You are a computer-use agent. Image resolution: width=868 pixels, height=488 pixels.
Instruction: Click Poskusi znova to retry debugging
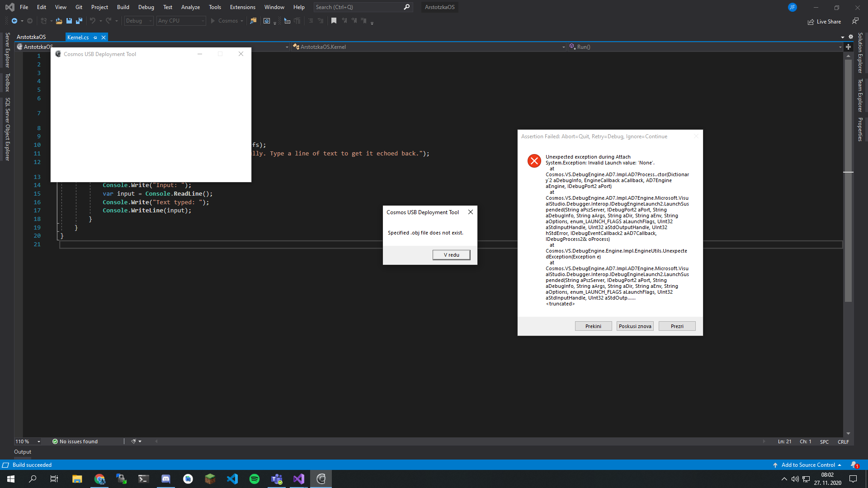tap(635, 326)
